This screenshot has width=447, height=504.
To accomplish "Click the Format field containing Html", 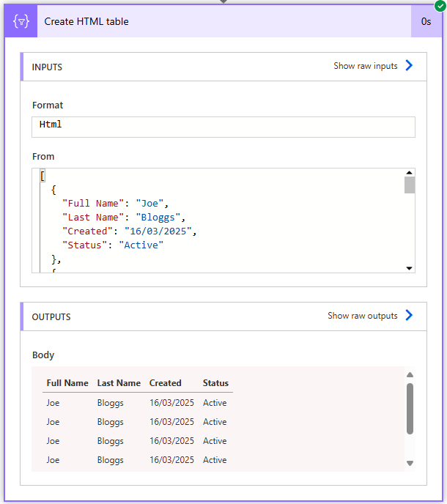I will 223,126.
